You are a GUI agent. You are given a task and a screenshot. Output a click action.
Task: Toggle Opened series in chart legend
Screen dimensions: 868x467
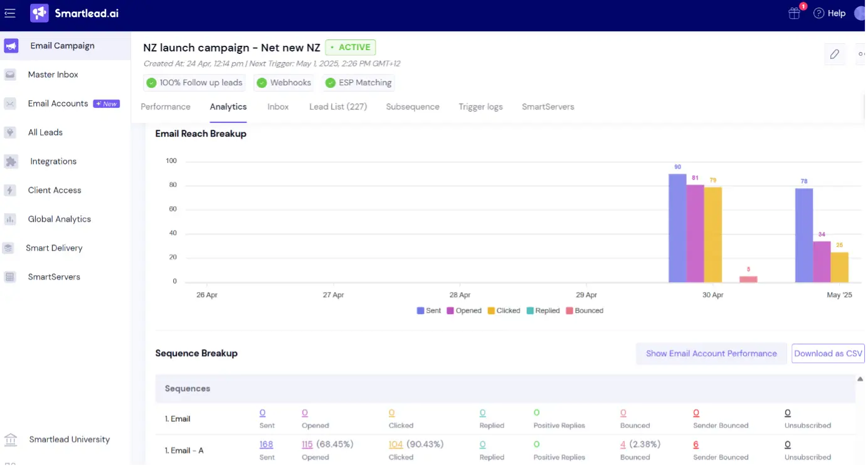click(464, 311)
